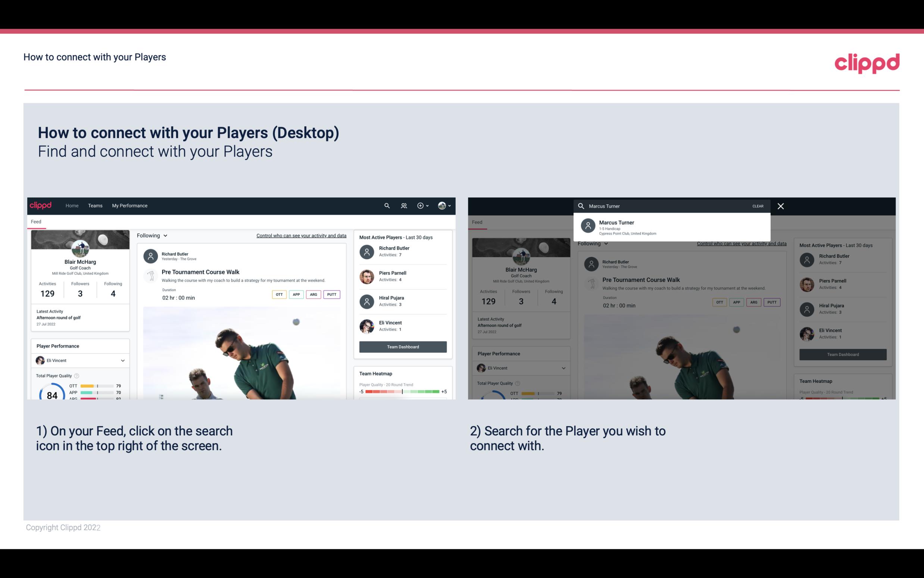Click Control who can see activity link
The image size is (924, 578).
tap(301, 235)
